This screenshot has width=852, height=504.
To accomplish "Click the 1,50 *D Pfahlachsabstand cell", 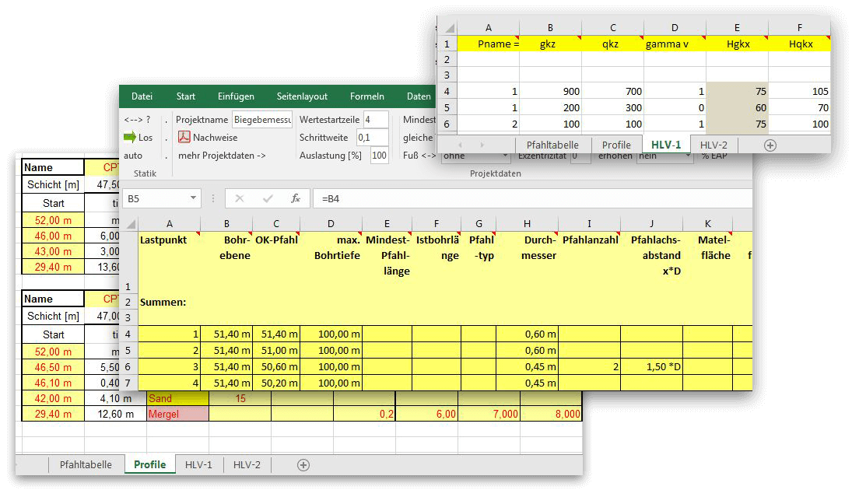I will click(x=651, y=366).
